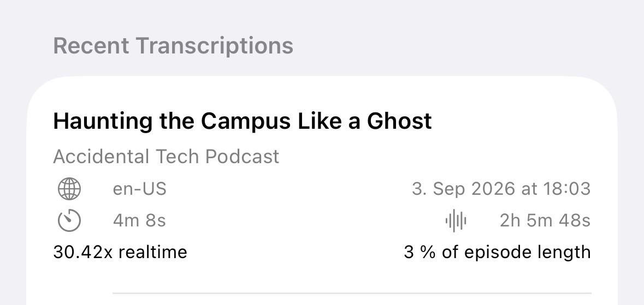
Task: Click the globe language icon
Action: [x=69, y=189]
